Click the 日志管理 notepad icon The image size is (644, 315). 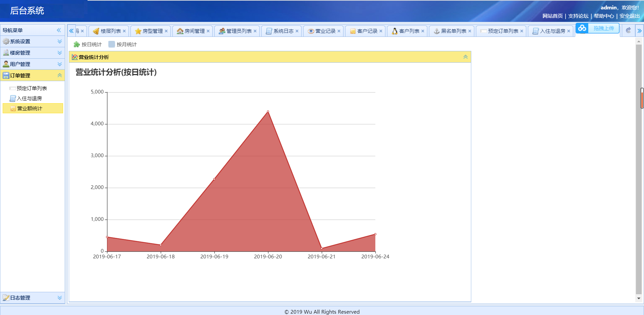coord(6,298)
